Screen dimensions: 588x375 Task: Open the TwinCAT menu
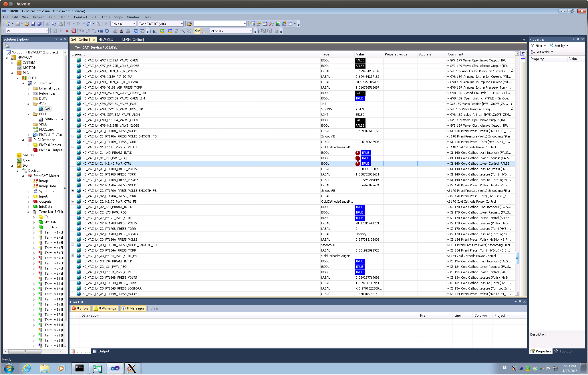(x=80, y=17)
